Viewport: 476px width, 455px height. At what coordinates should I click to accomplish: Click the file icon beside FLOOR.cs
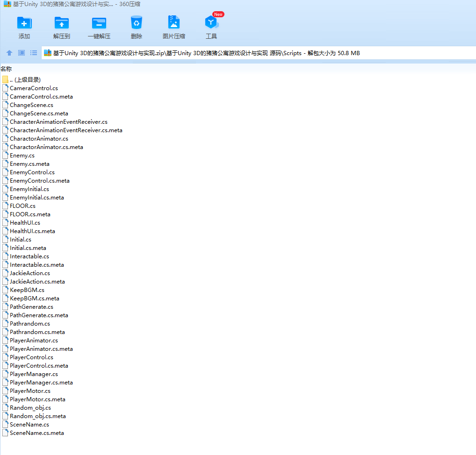tap(5, 206)
